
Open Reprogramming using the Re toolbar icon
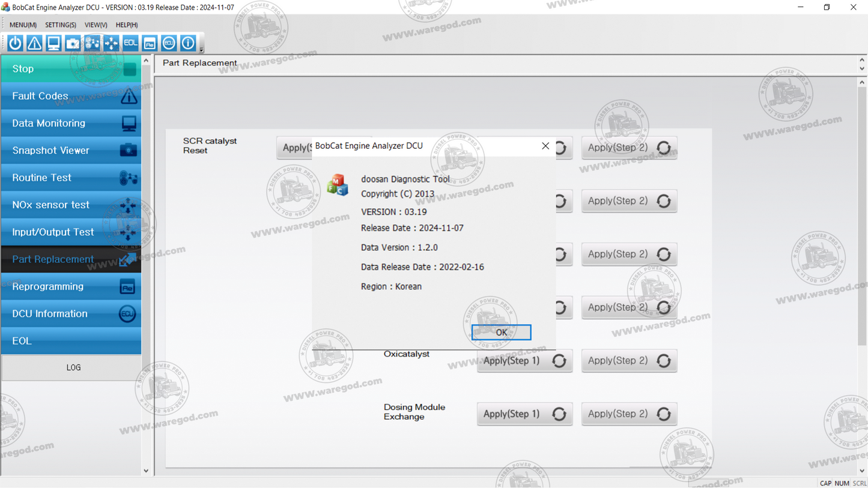pos(149,43)
